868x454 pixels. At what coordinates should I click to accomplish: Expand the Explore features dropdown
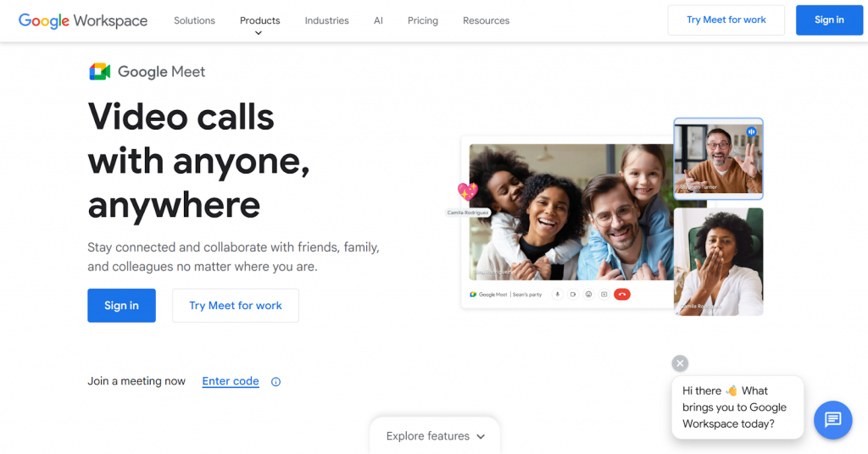(435, 435)
